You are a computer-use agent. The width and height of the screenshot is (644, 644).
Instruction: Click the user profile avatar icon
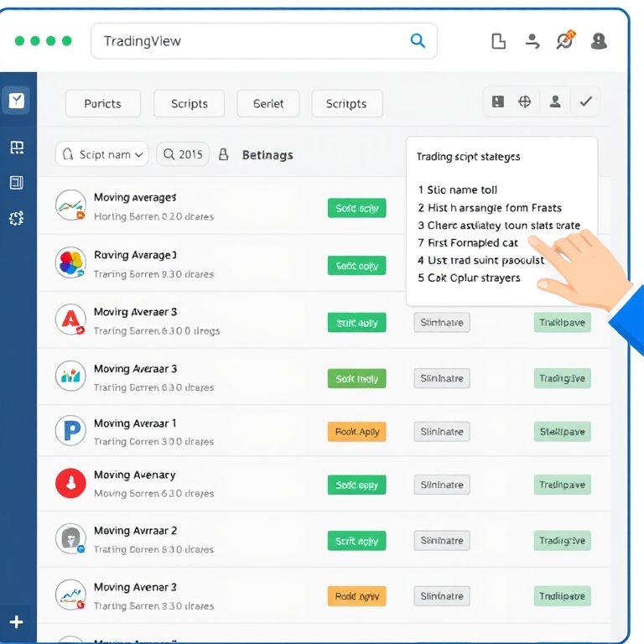(x=599, y=40)
